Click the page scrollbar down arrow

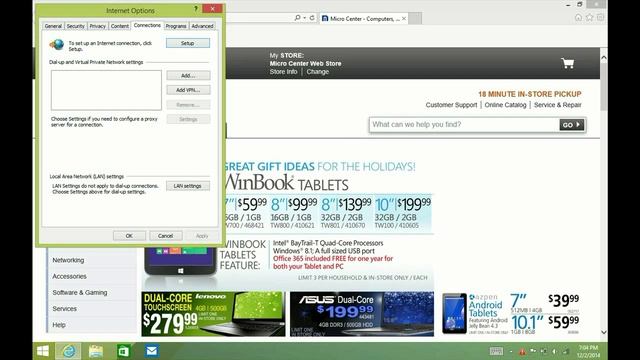(604, 332)
